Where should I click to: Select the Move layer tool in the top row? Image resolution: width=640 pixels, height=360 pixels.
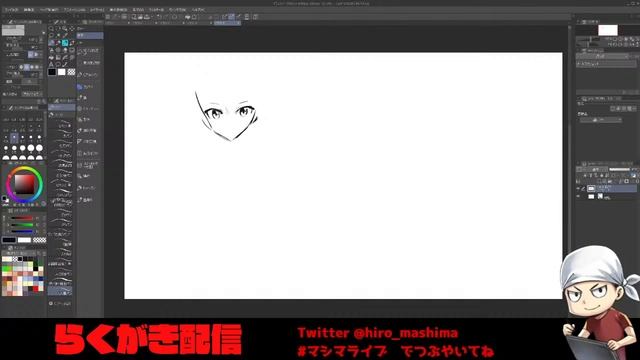(x=72, y=29)
